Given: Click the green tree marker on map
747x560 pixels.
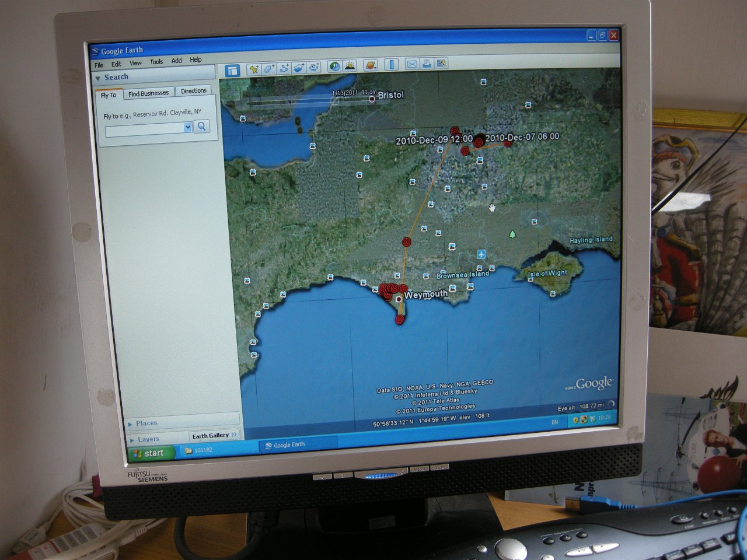Looking at the screenshot, I should (x=512, y=235).
